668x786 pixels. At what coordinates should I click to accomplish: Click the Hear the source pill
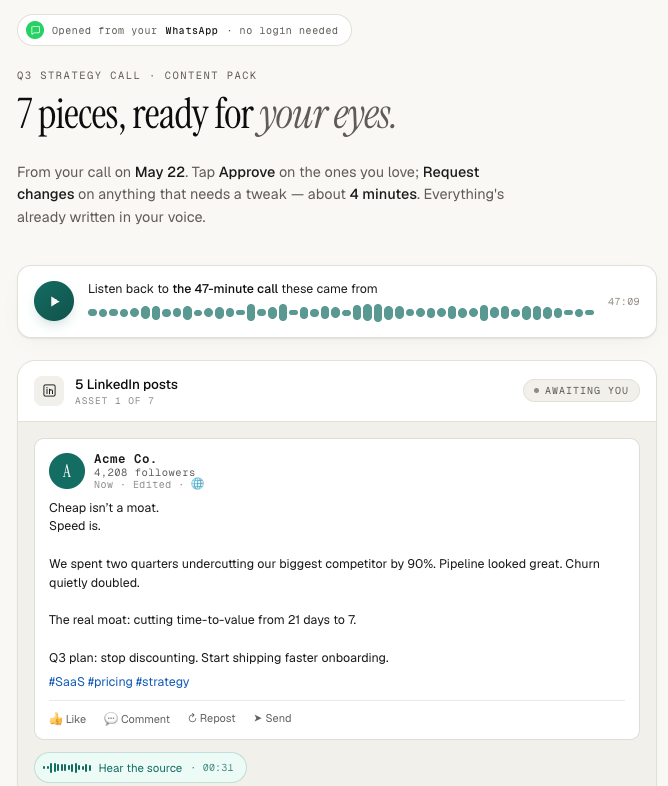[140, 767]
